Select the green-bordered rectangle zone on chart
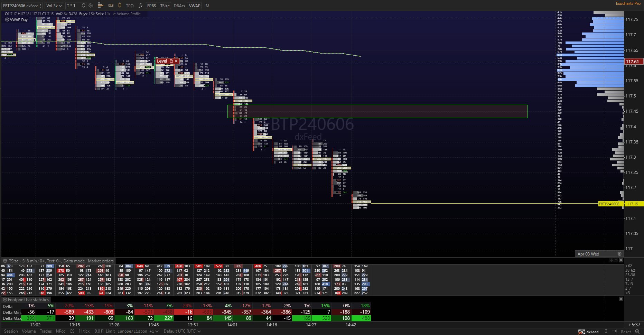This screenshot has width=644, height=335. click(377, 111)
